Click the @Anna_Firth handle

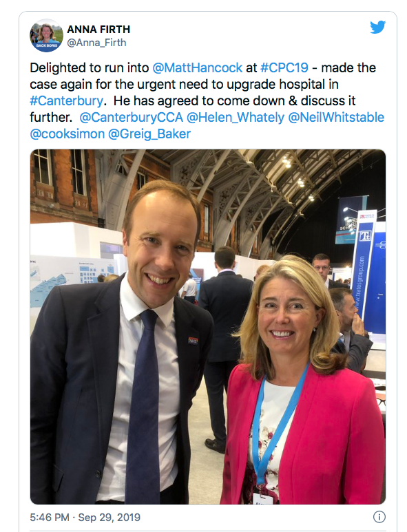[x=96, y=43]
